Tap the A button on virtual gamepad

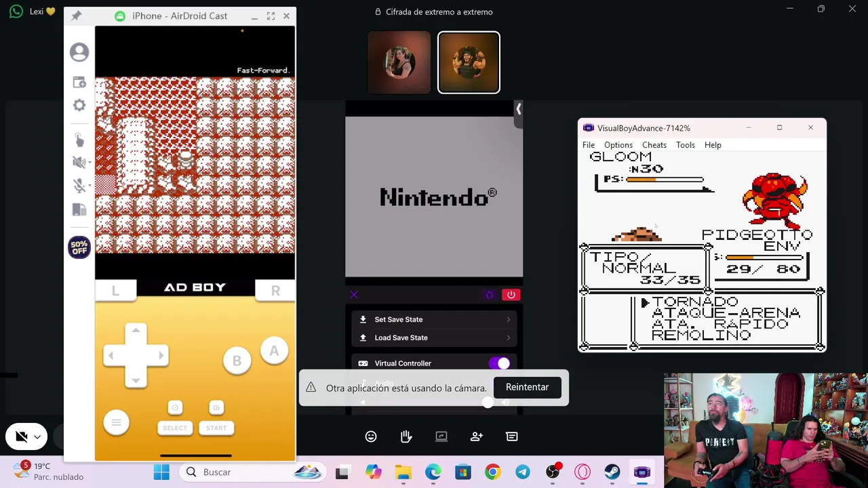pyautogui.click(x=274, y=351)
